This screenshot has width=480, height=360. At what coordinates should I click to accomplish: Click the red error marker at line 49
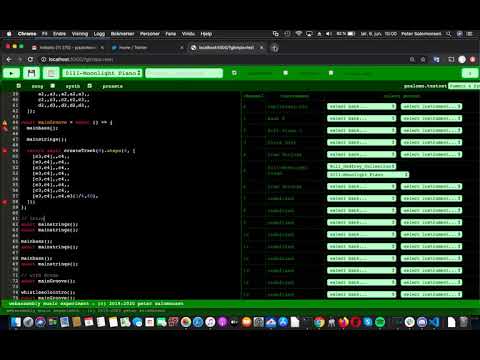(x=5, y=151)
